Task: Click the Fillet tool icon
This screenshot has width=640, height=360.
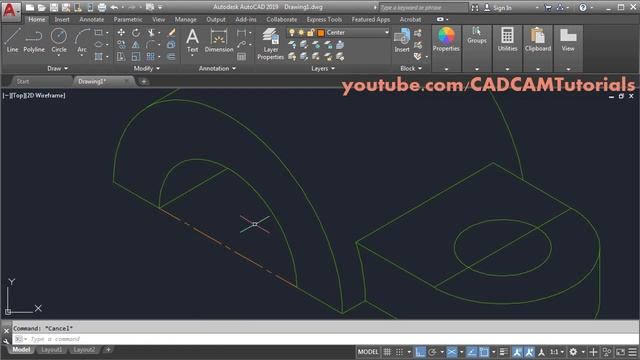Action: tap(151, 44)
